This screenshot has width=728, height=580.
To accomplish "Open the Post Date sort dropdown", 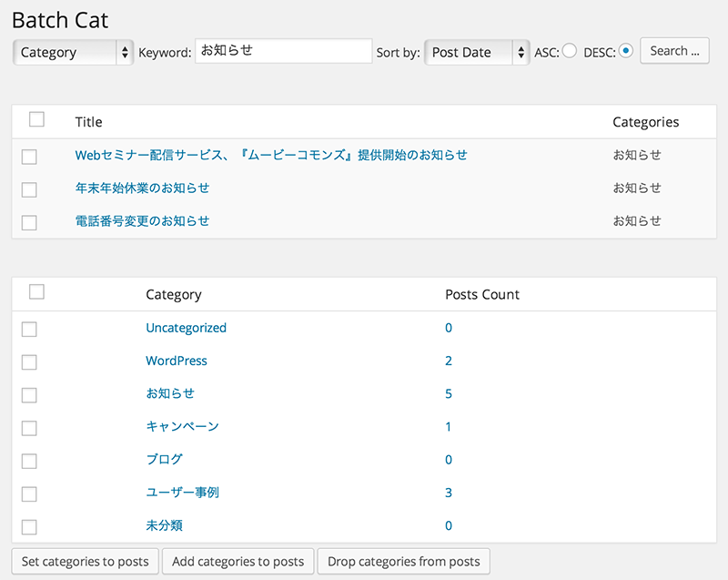I will [477, 52].
